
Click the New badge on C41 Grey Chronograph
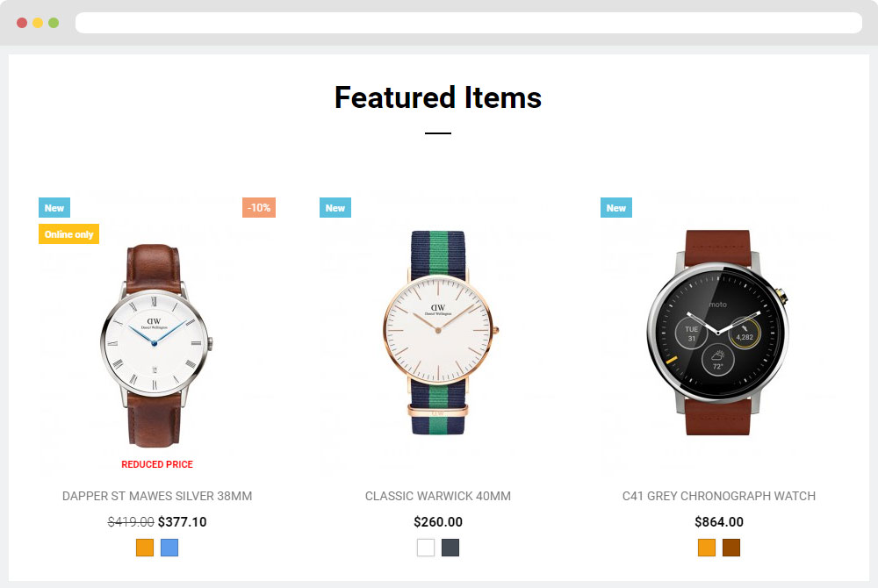pos(616,208)
